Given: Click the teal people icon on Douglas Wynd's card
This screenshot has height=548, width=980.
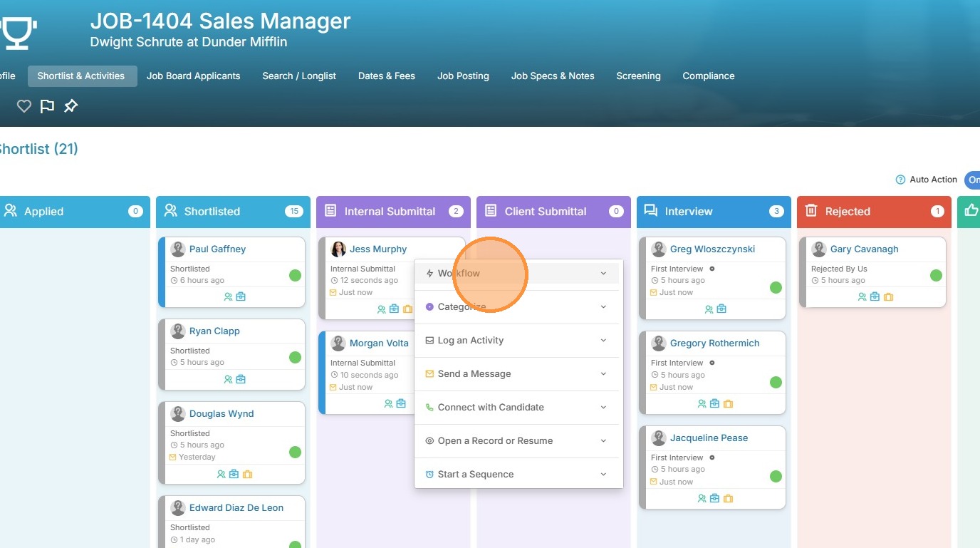Looking at the screenshot, I should 221,474.
